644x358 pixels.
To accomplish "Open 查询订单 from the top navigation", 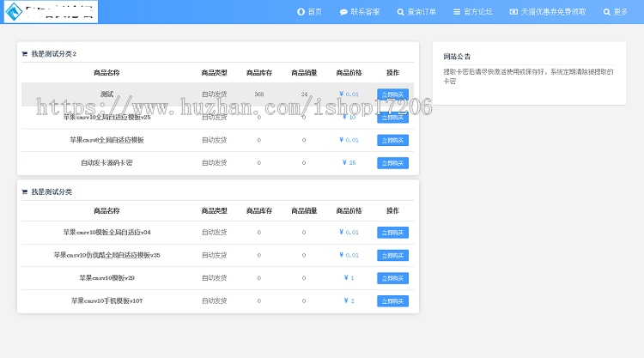I will [x=422, y=12].
